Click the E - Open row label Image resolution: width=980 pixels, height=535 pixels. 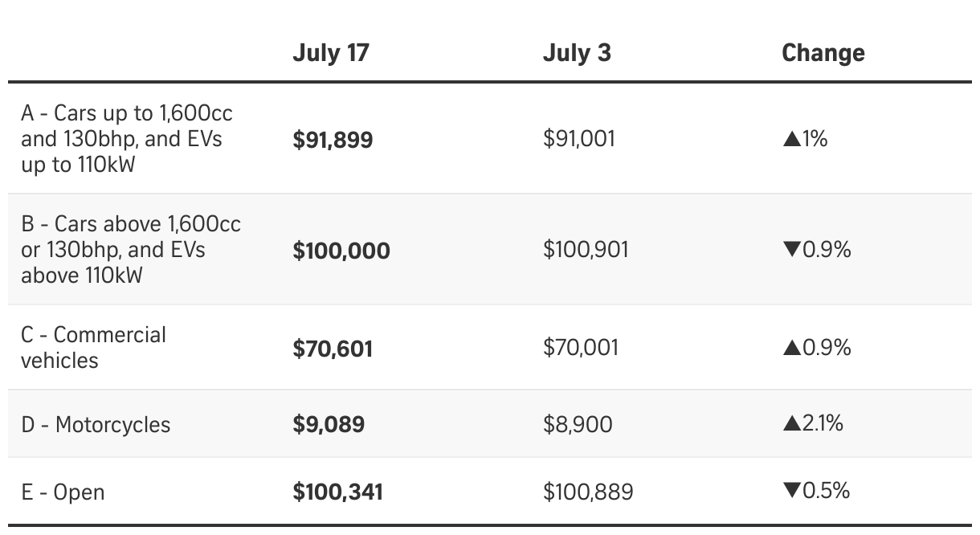point(63,492)
